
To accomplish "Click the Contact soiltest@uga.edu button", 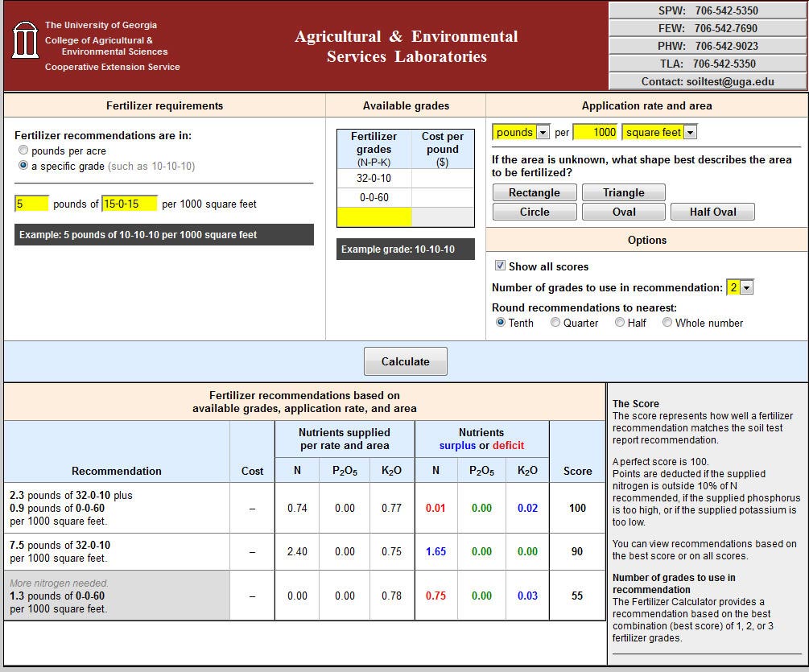I will pyautogui.click(x=708, y=81).
